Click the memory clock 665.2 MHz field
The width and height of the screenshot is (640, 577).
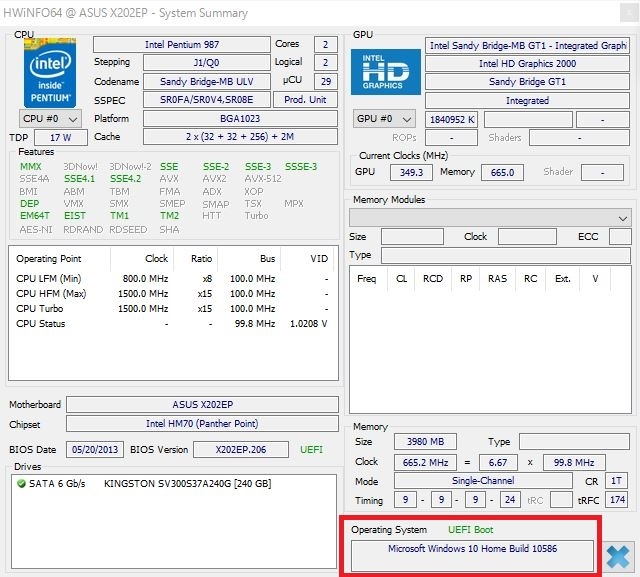pos(425,462)
